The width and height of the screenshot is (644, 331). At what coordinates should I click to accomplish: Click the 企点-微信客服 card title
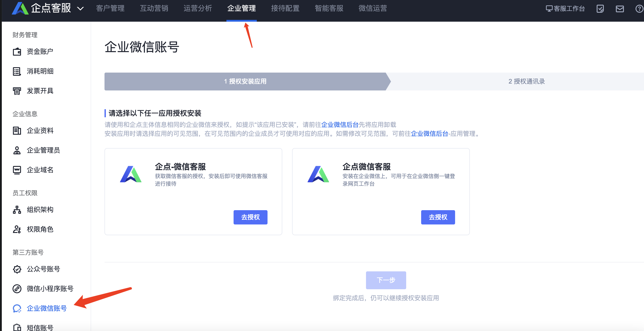[180, 167]
